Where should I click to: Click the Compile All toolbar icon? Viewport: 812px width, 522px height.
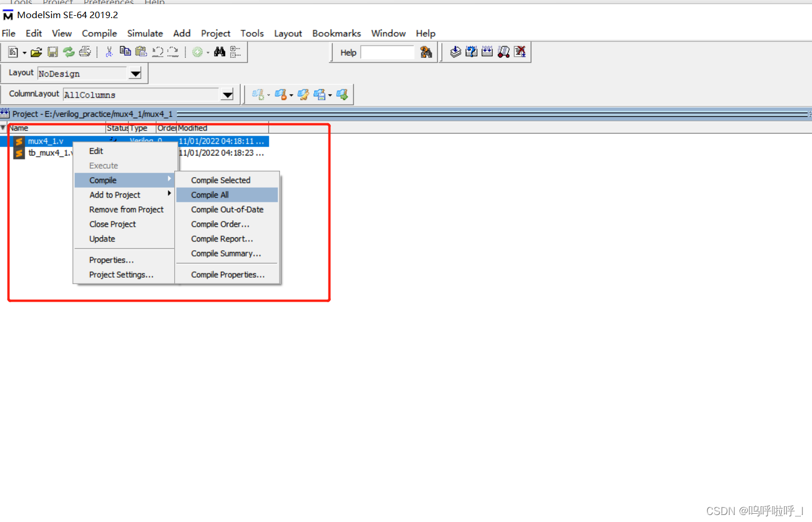point(487,52)
